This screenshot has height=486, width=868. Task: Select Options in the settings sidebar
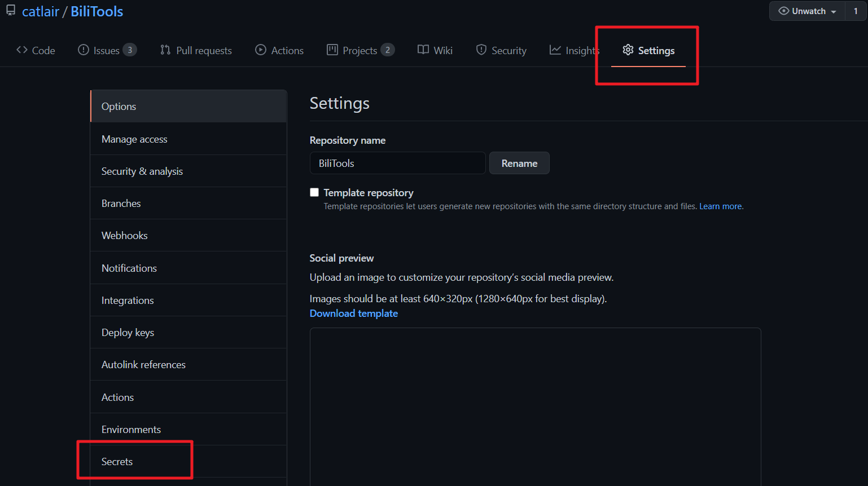coord(188,107)
